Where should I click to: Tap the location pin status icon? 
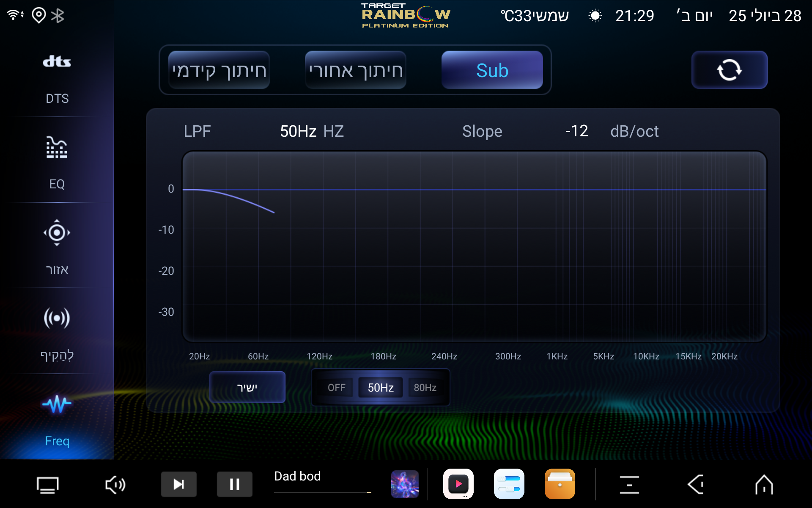[x=38, y=15]
